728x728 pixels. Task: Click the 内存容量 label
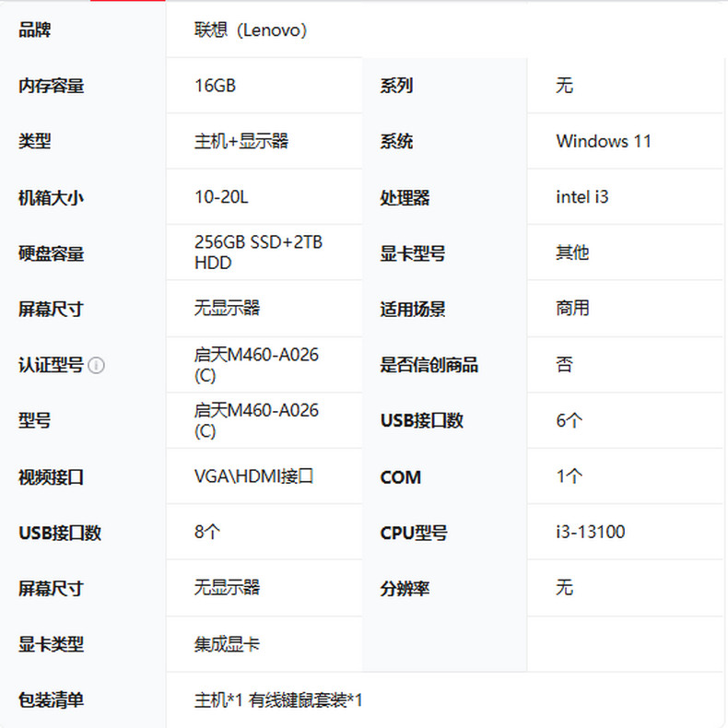point(51,86)
